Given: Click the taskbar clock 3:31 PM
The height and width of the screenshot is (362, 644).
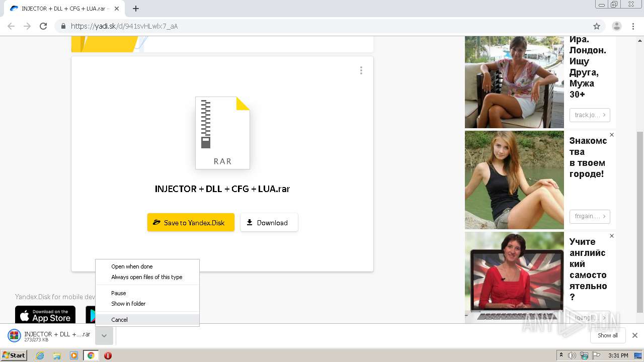Looking at the screenshot, I should (618, 355).
